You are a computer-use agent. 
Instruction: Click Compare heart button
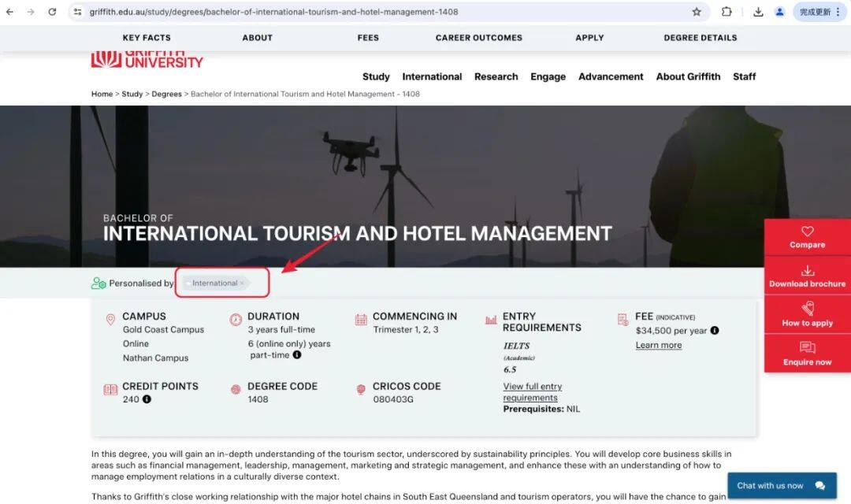807,238
